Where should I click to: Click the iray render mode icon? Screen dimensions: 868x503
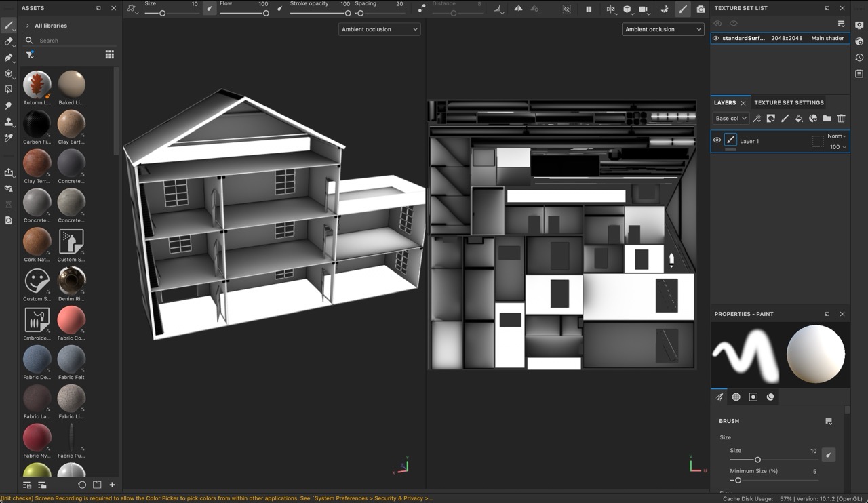tap(665, 9)
